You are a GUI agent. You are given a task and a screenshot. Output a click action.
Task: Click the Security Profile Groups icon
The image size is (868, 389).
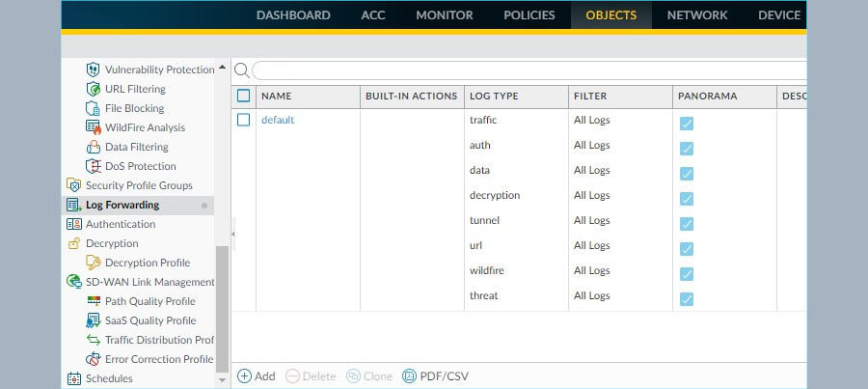(73, 185)
